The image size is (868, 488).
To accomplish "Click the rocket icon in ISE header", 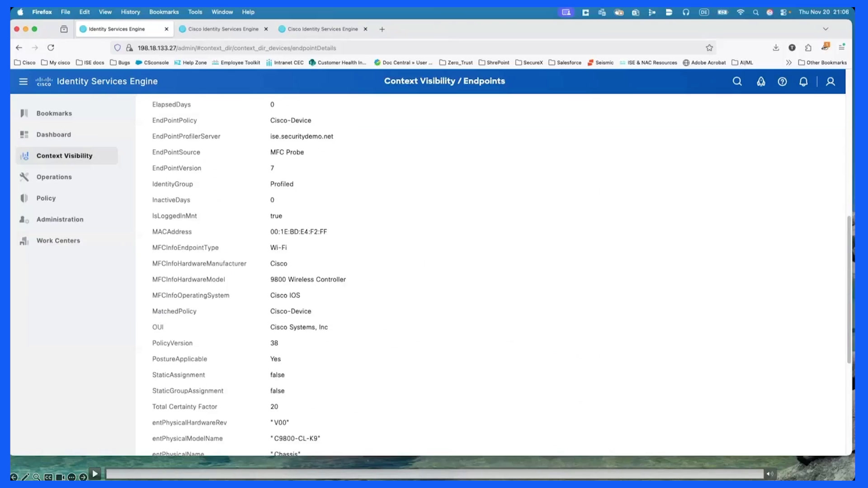I will pos(761,81).
